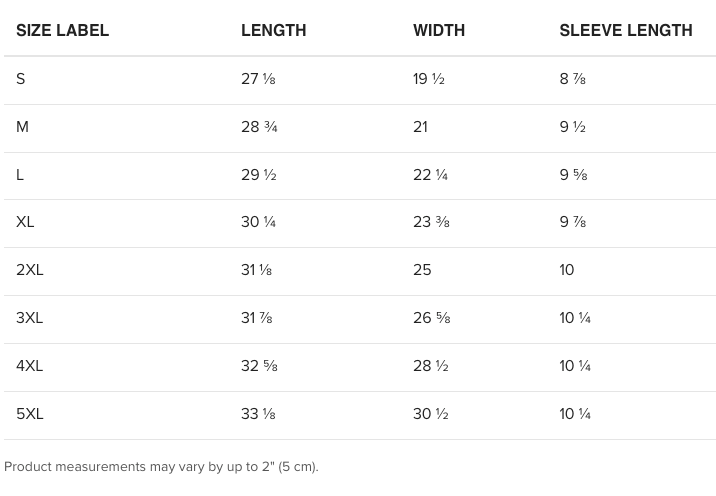Select the XL size label cell
The width and height of the screenshot is (716, 496).
[x=25, y=222]
